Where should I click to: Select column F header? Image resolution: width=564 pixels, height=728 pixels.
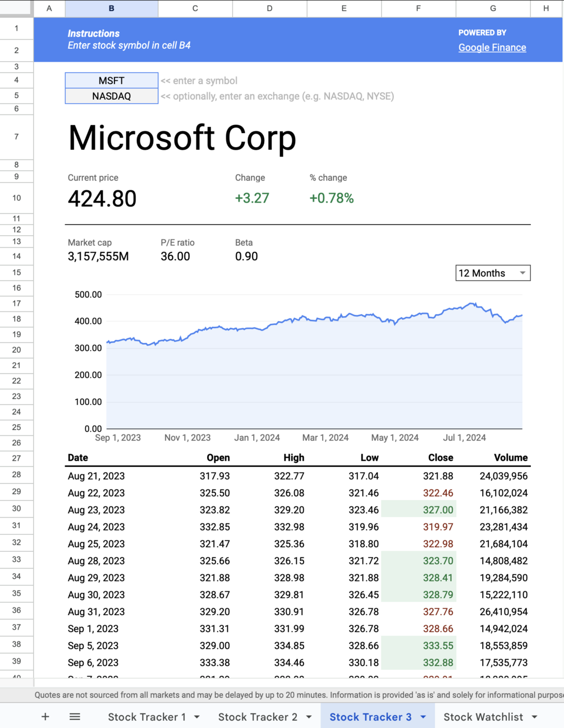[x=418, y=8]
